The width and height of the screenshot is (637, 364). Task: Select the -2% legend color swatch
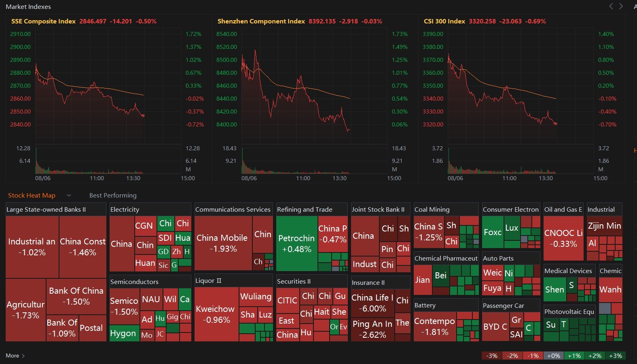click(x=512, y=356)
